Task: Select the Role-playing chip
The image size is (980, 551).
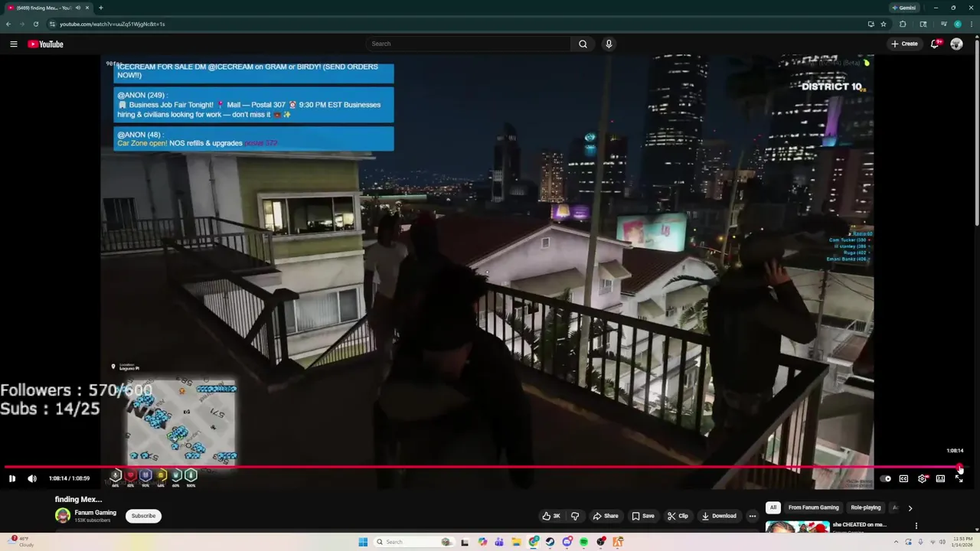Action: click(x=866, y=507)
